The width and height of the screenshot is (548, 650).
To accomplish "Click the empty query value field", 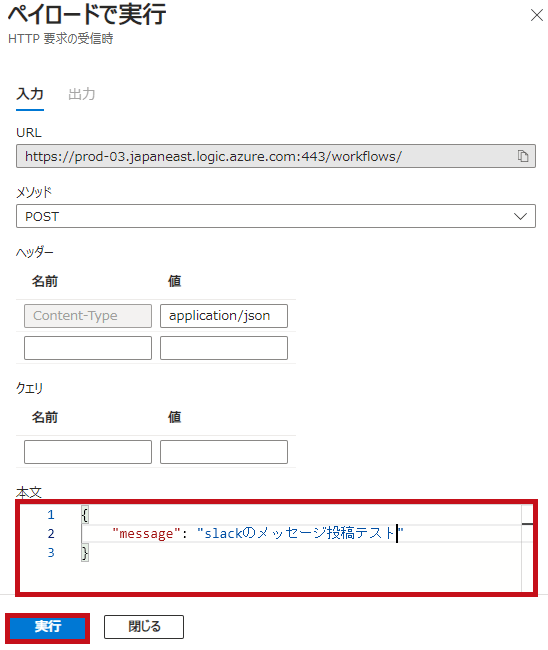I will click(224, 452).
